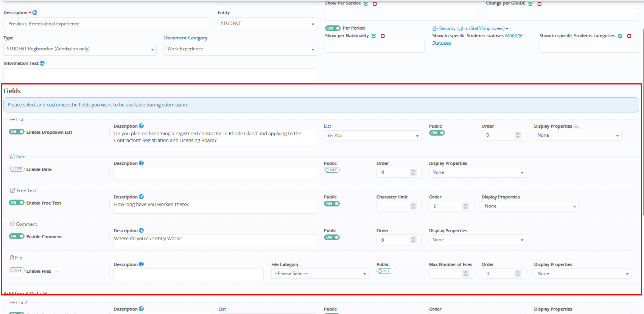Click the globe icon by Dropdown List Description
The image size is (644, 314).
141,126
